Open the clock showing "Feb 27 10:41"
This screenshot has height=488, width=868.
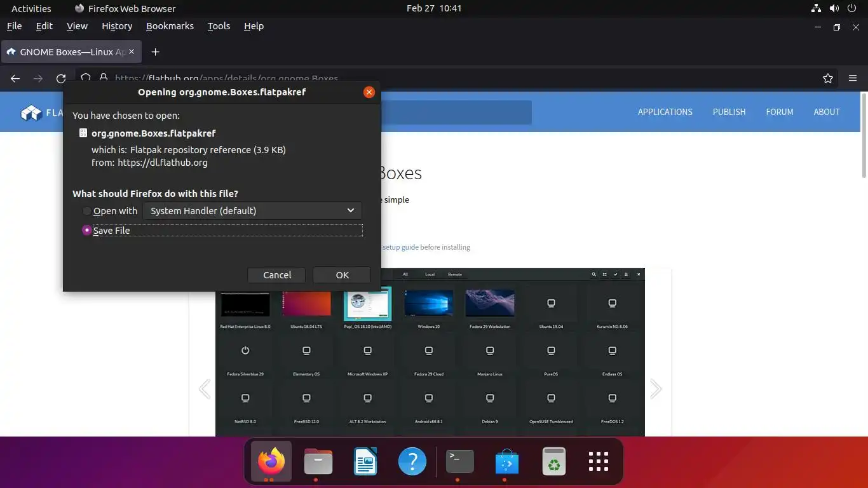pyautogui.click(x=434, y=8)
